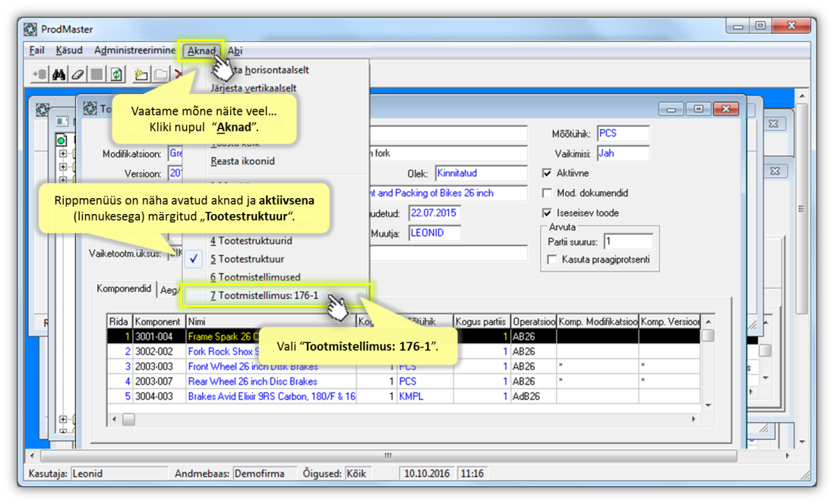Switch to the Komponendid tab

point(123,288)
